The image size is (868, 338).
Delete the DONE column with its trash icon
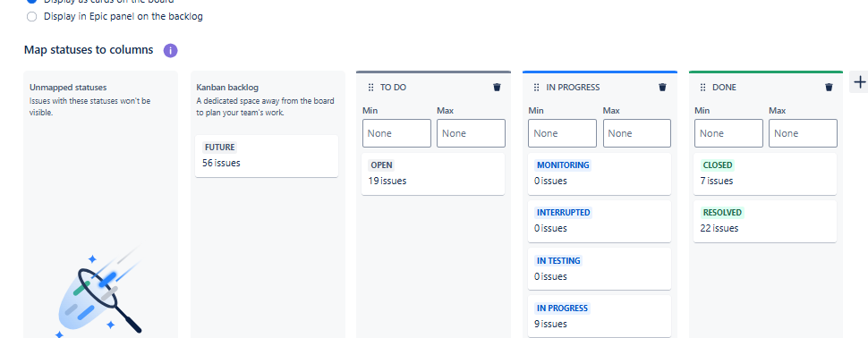pyautogui.click(x=829, y=88)
